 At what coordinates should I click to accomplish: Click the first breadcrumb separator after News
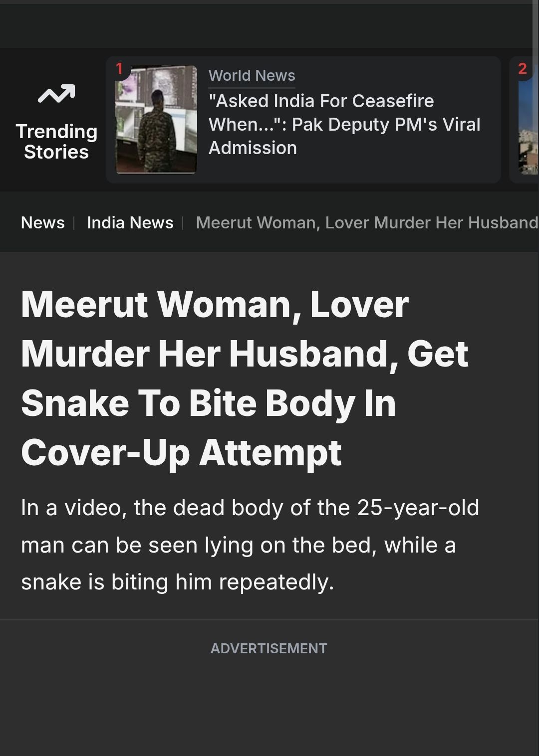(x=74, y=222)
